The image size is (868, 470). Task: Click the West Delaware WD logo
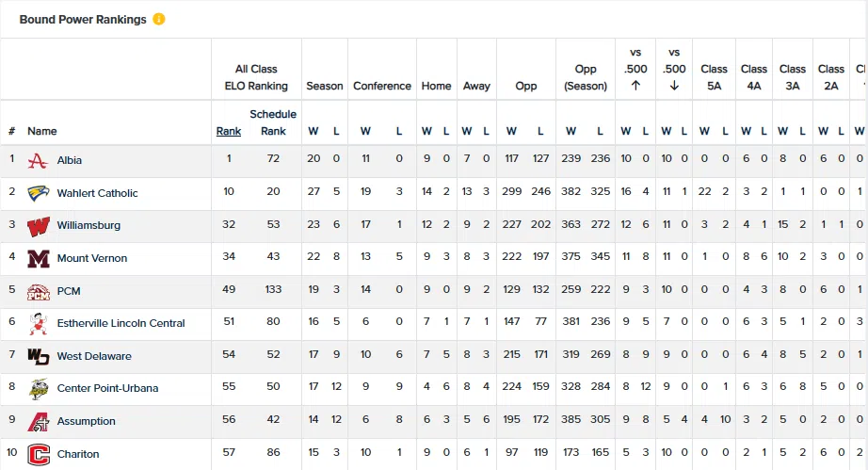[38, 356]
